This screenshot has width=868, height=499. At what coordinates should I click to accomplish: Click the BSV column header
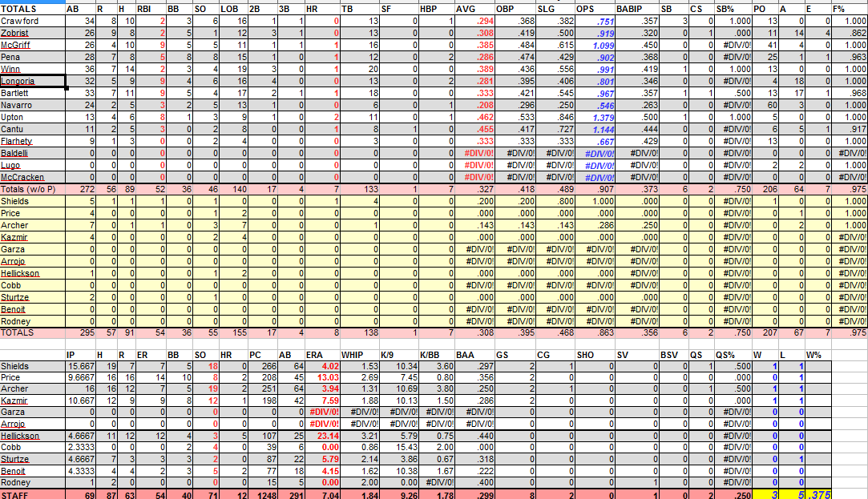click(674, 355)
